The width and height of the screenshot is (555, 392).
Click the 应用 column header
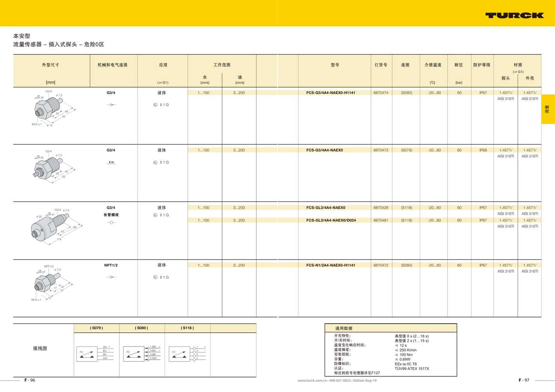point(163,65)
